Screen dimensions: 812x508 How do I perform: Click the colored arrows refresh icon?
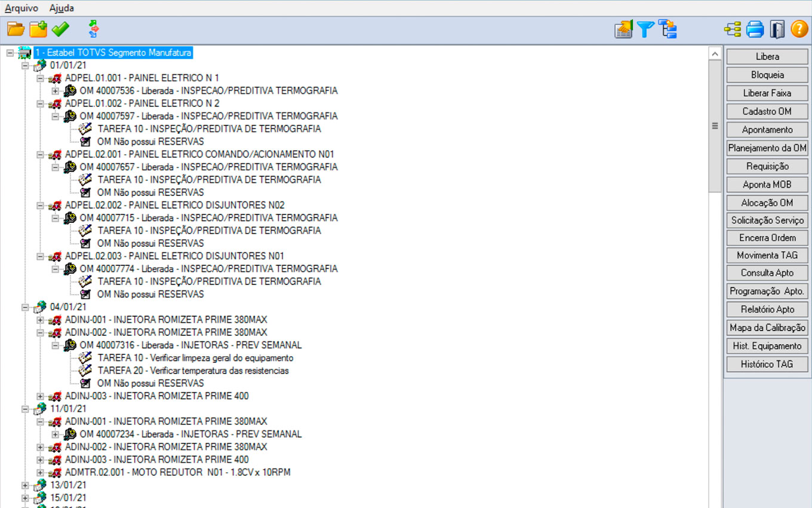pos(93,29)
